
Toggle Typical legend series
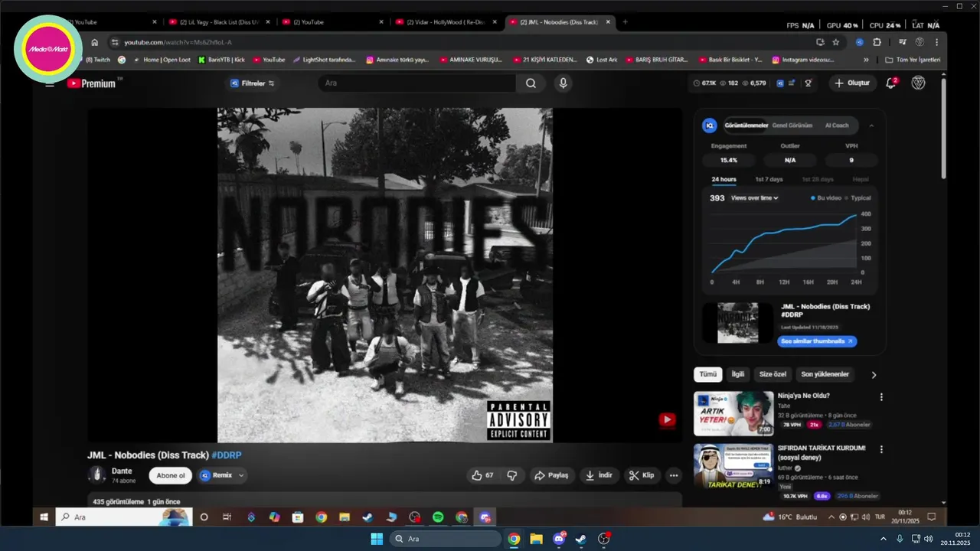[x=857, y=197]
